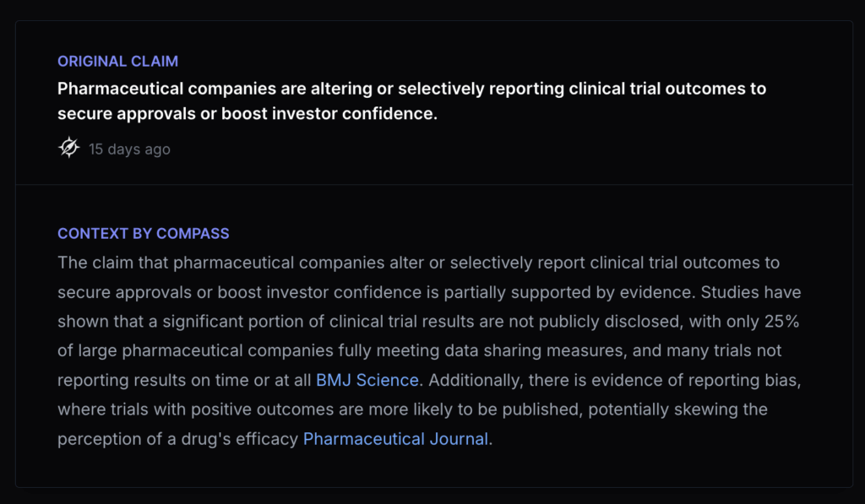
Task: Click the word 'Additionally' in the context
Action: [x=475, y=380]
